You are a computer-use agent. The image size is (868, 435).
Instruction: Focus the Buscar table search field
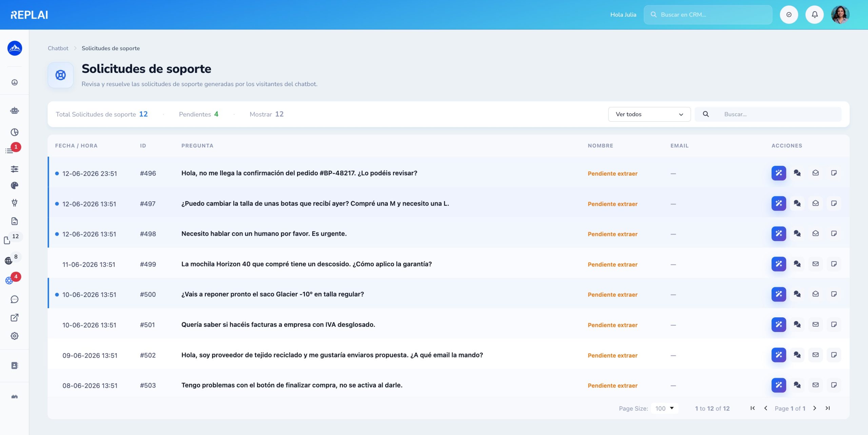click(780, 114)
